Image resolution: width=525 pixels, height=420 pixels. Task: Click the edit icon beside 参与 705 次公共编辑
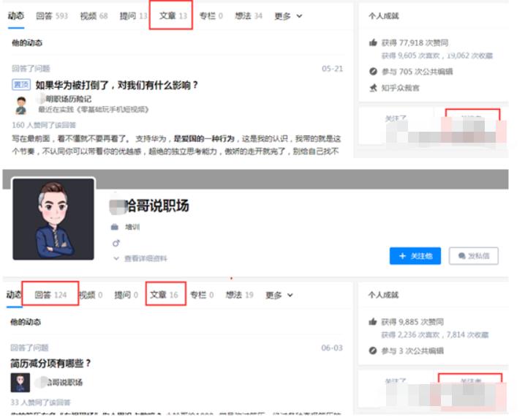pos(373,71)
